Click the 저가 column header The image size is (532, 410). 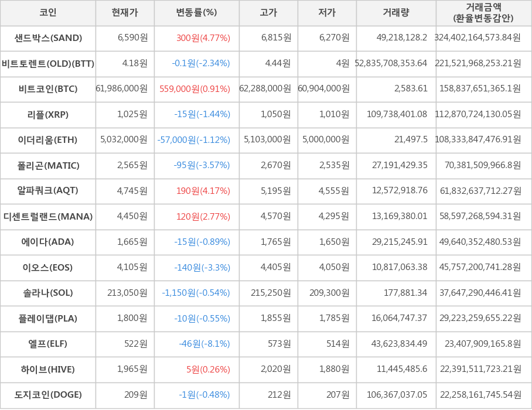(327, 12)
